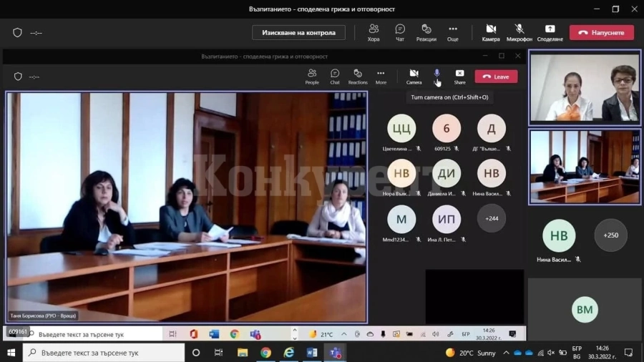Open Google Chrome from the Windows taskbar
Viewport: 644px width, 362px height.
[x=265, y=353]
